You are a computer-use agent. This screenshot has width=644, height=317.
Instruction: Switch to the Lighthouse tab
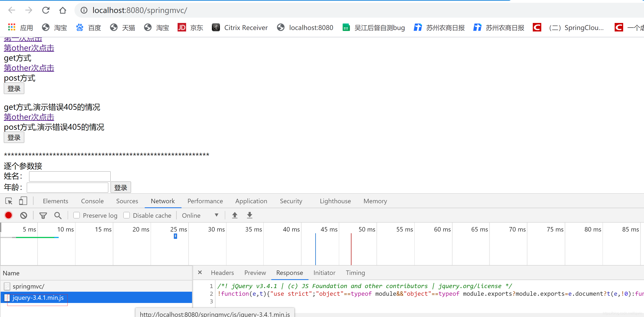click(335, 201)
